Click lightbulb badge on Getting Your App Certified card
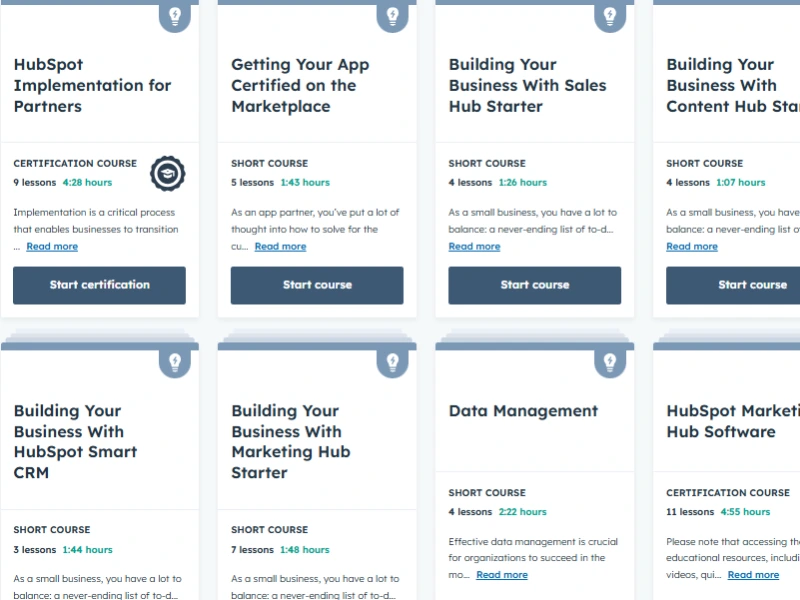This screenshot has height=600, width=800. point(392,16)
